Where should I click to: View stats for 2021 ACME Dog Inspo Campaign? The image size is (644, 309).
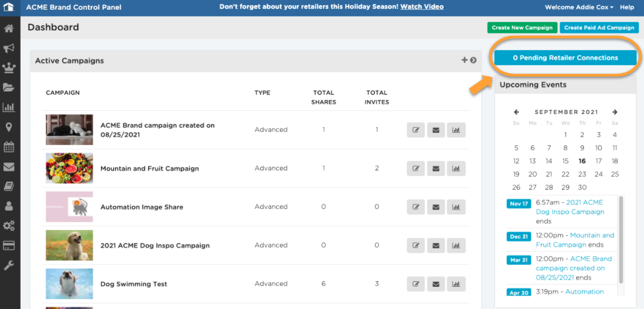456,245
